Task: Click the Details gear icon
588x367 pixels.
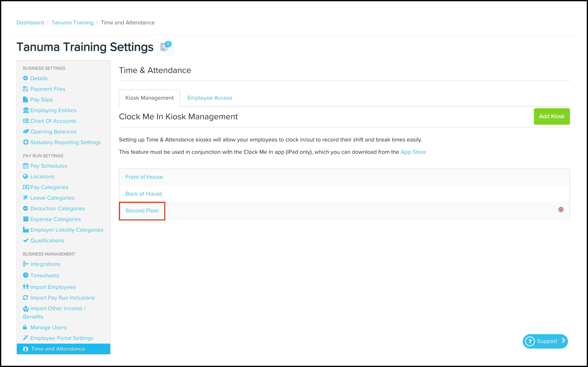Action: [25, 78]
